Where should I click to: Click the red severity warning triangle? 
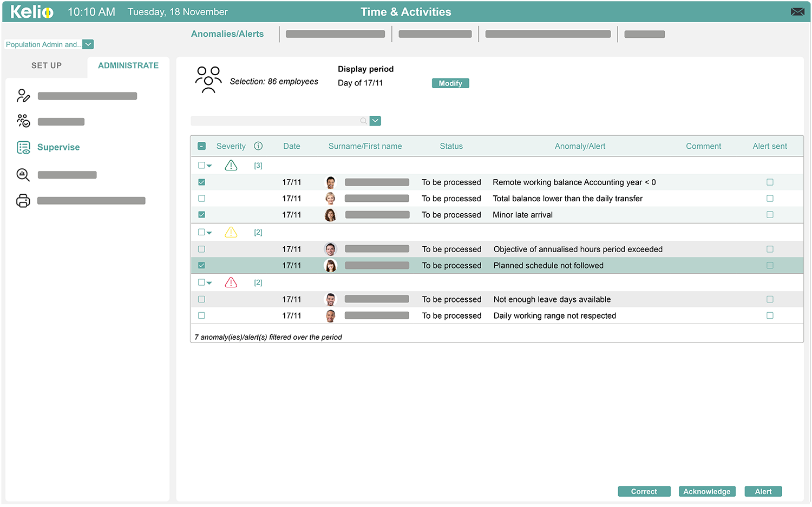231,282
